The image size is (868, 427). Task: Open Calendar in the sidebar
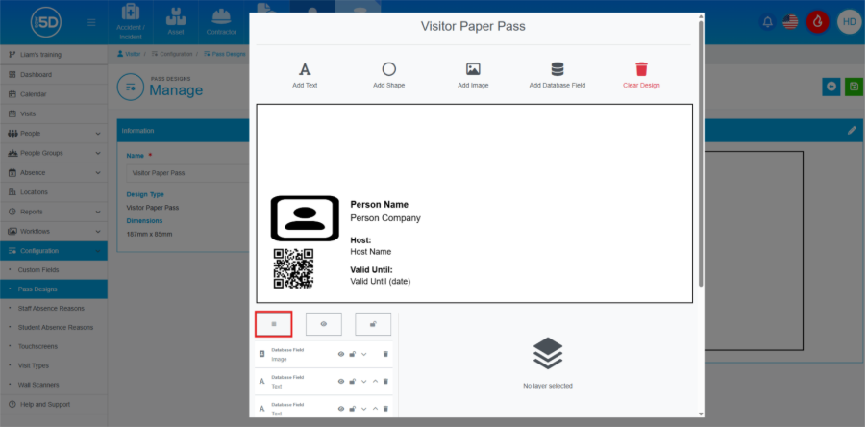click(54, 94)
